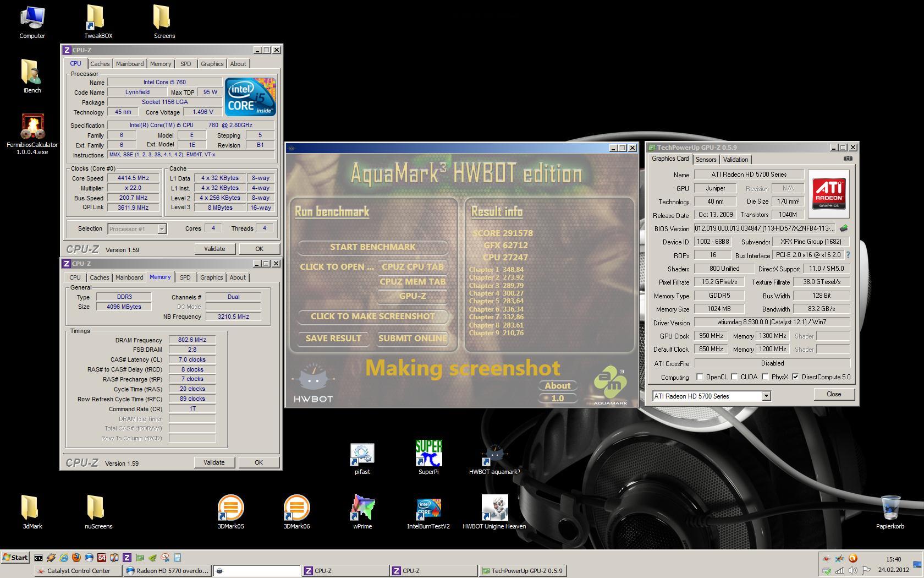924x578 pixels.
Task: Click the GPU-Z button in AquaMark
Action: 413,296
